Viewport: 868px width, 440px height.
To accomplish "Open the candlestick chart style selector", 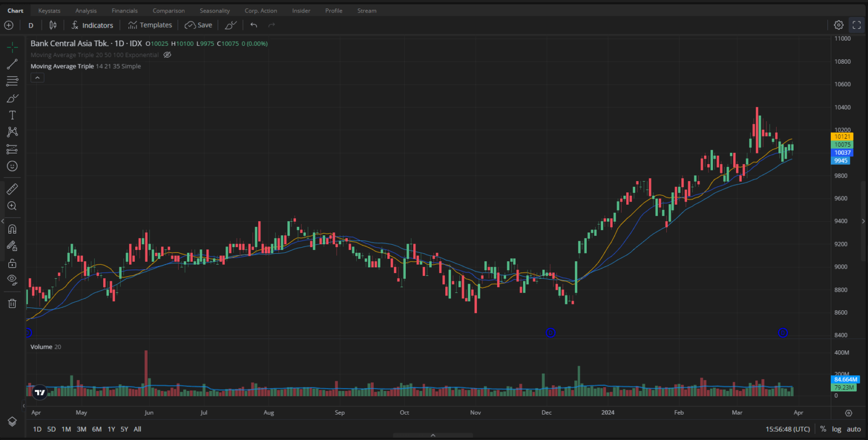I will 53,25.
